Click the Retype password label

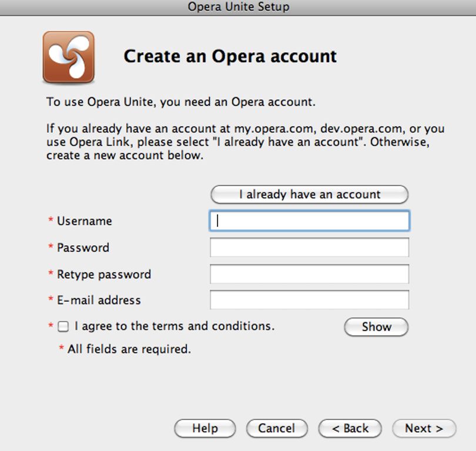coord(104,275)
